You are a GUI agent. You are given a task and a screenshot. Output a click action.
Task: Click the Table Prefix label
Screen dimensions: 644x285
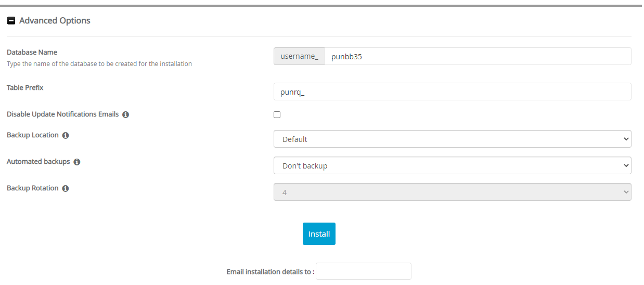pyautogui.click(x=25, y=88)
